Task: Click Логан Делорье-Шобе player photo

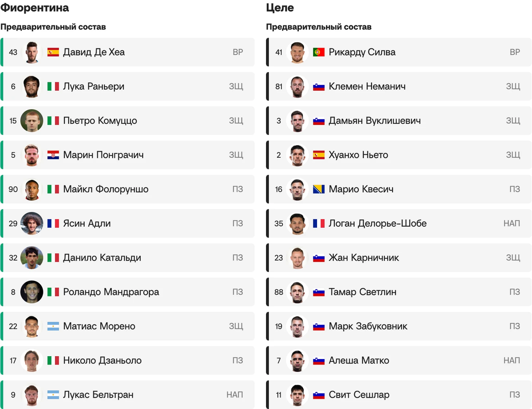Action: click(x=297, y=223)
